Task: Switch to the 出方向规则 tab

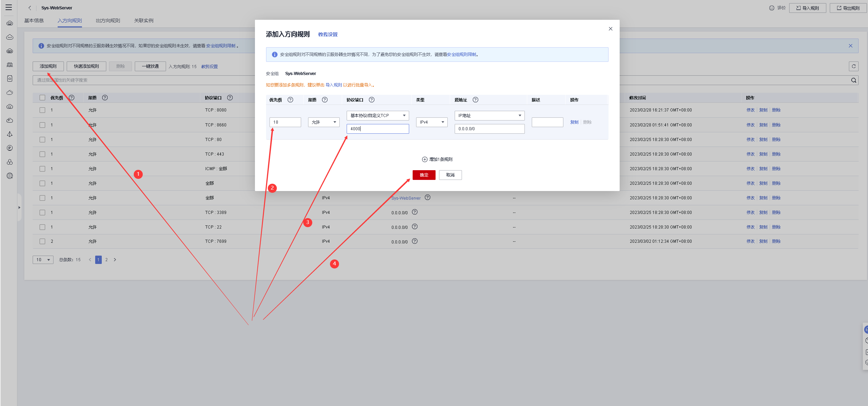Action: tap(108, 20)
